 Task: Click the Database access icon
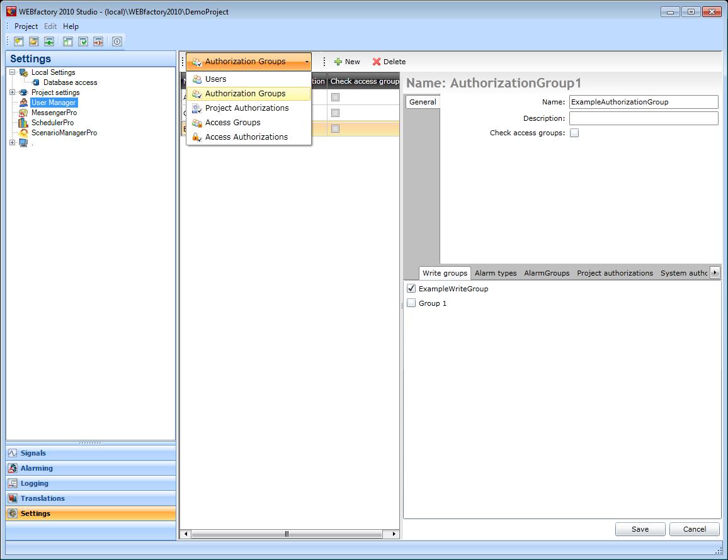coord(36,82)
